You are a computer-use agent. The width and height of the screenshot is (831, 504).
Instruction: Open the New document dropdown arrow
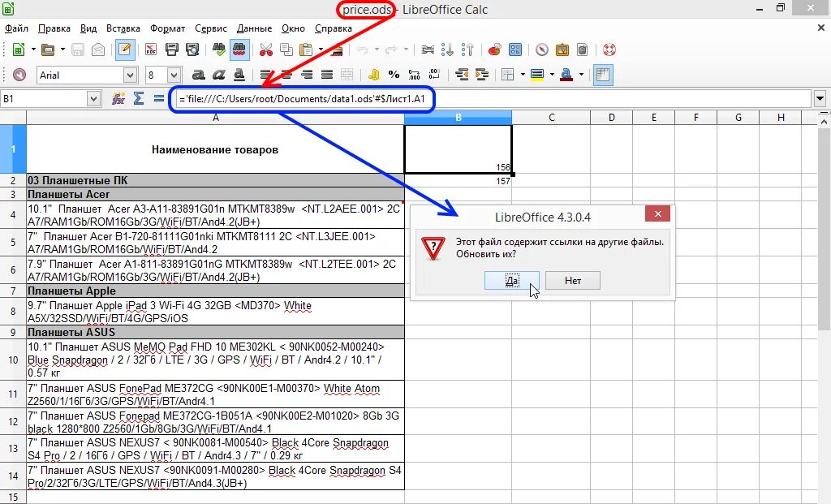(x=33, y=50)
